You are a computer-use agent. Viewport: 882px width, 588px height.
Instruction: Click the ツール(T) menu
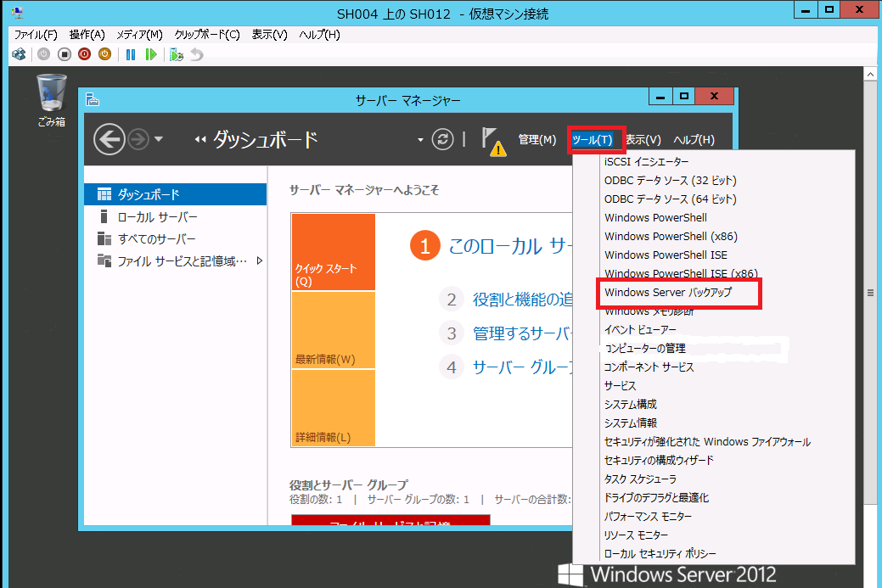tap(593, 139)
